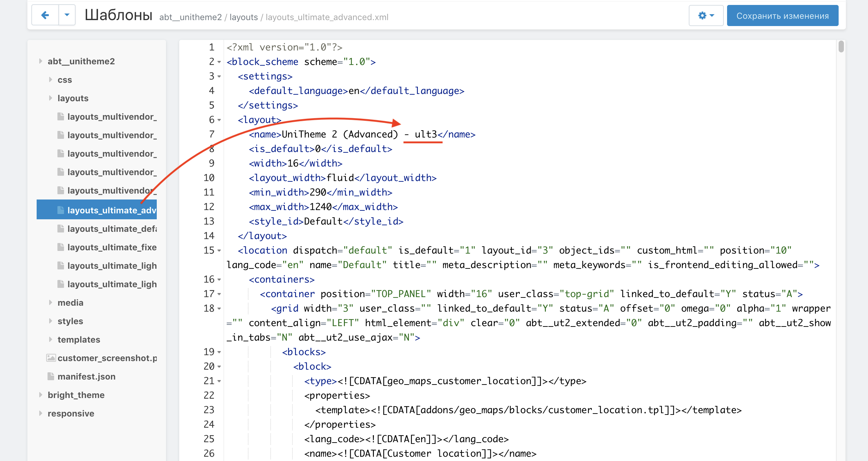Expand the responsive folder
This screenshot has width=868, height=461.
click(x=41, y=413)
